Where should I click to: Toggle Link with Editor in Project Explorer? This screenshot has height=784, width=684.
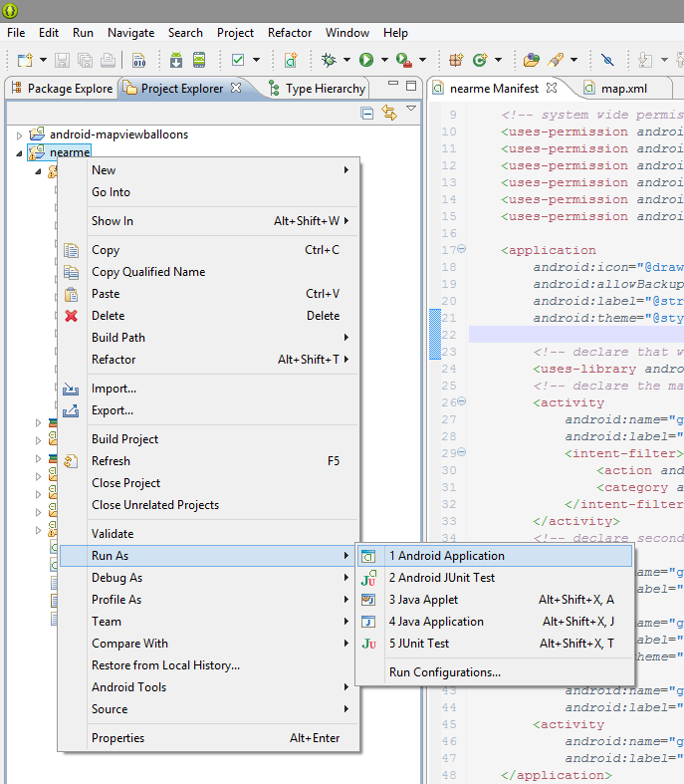point(389,113)
